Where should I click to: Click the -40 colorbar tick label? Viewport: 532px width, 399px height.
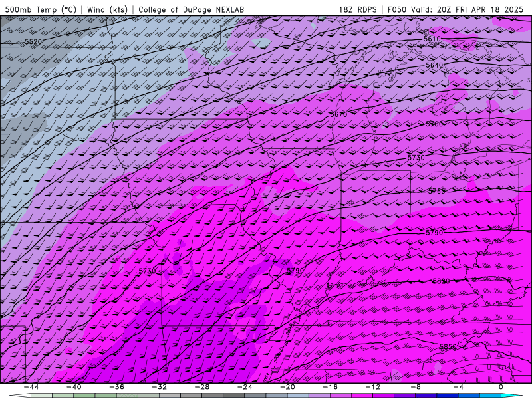coord(74,387)
